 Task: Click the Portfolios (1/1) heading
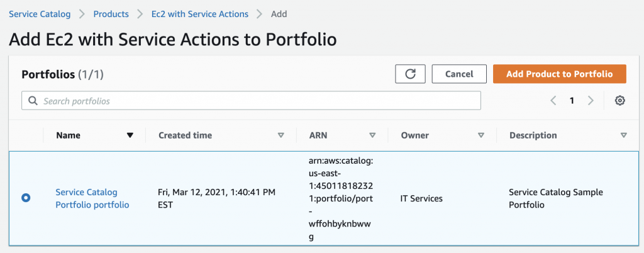62,74
